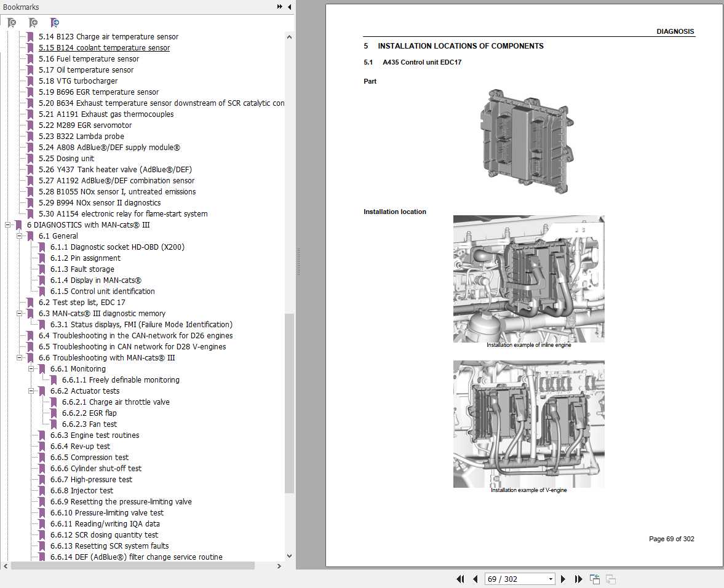Select bookmark 6.1.4 Display in MAN-cats
724x588 pixels.
[96, 280]
